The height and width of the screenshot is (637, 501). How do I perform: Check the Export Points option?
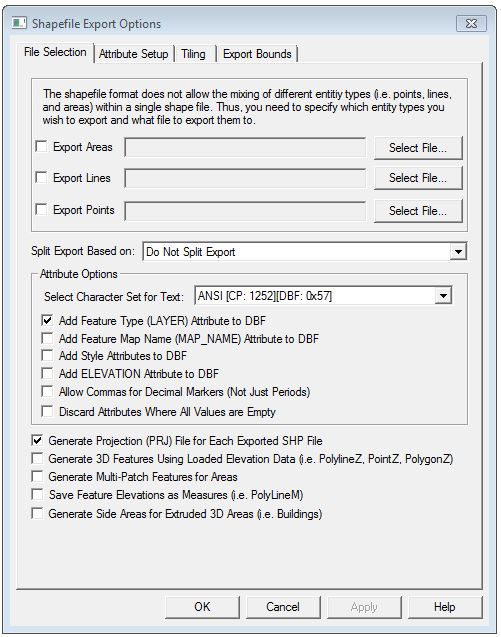(41, 210)
